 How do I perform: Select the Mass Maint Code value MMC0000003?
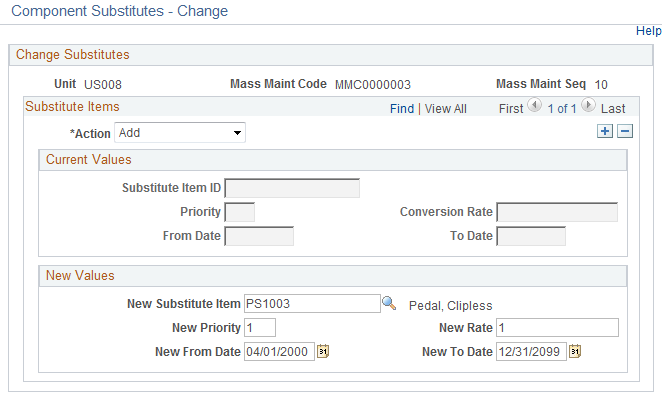coord(373,85)
